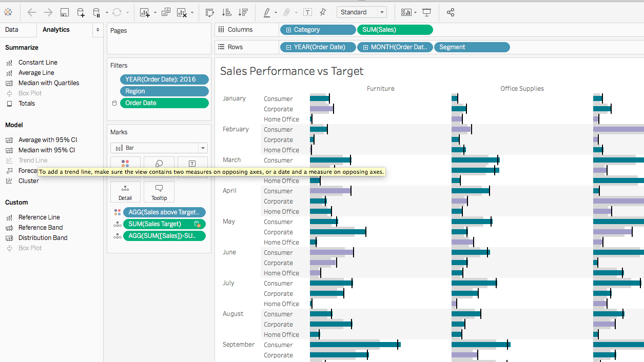Click the SUM(Sales) pill in Columns
Viewport: 644px width, 362px height.
(x=395, y=30)
